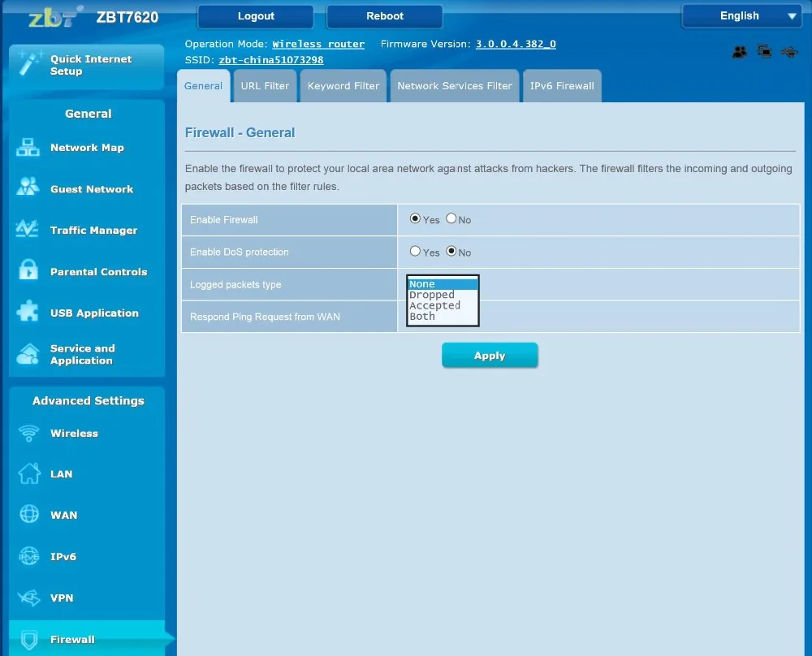Open the Guest Network section icon
Viewport: 812px width, 656px height.
[x=28, y=187]
